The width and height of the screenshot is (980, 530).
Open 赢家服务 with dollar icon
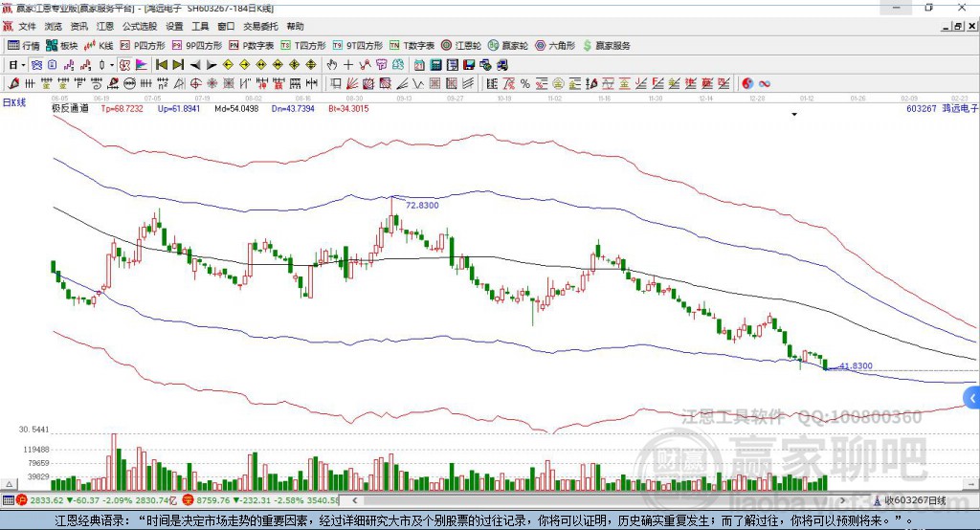point(606,46)
